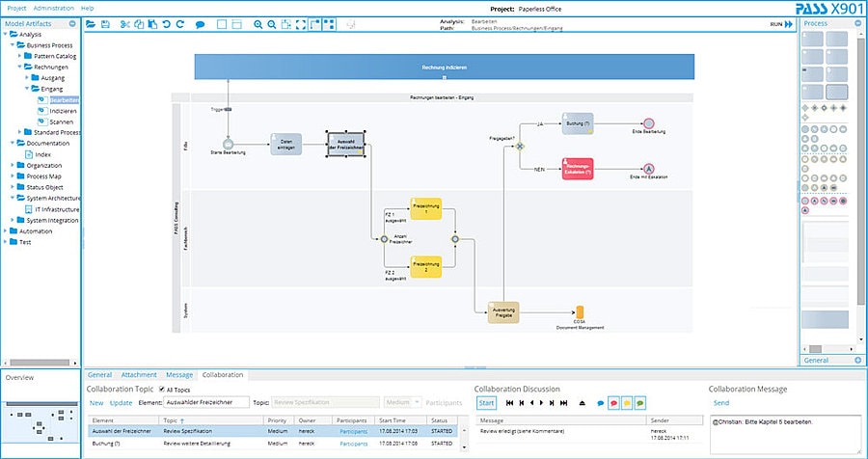
Task: Click the Send link for Collaboration Message
Action: [721, 402]
